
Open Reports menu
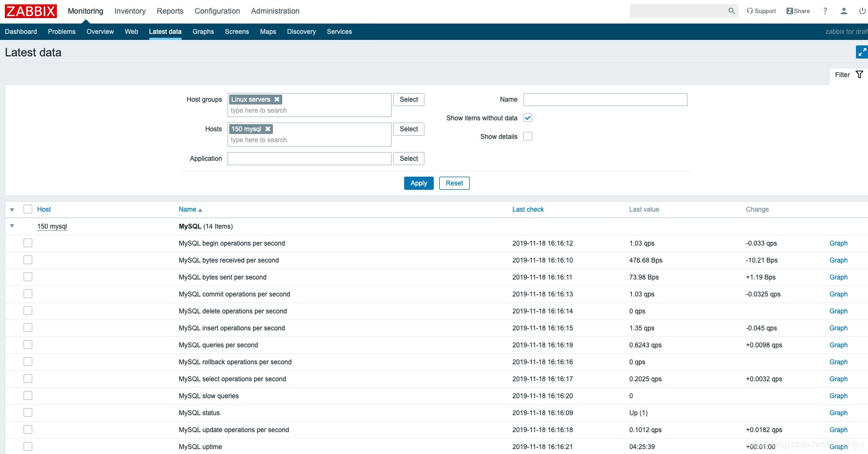coord(170,11)
